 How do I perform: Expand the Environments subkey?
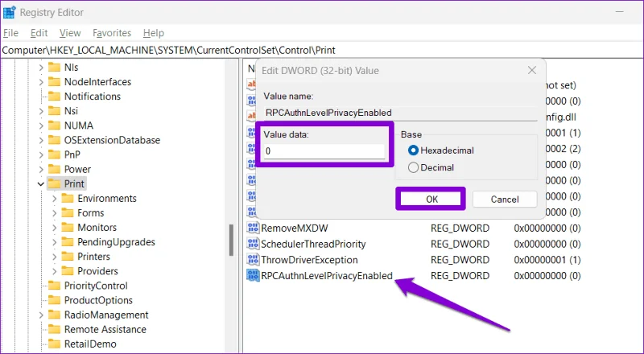point(54,199)
